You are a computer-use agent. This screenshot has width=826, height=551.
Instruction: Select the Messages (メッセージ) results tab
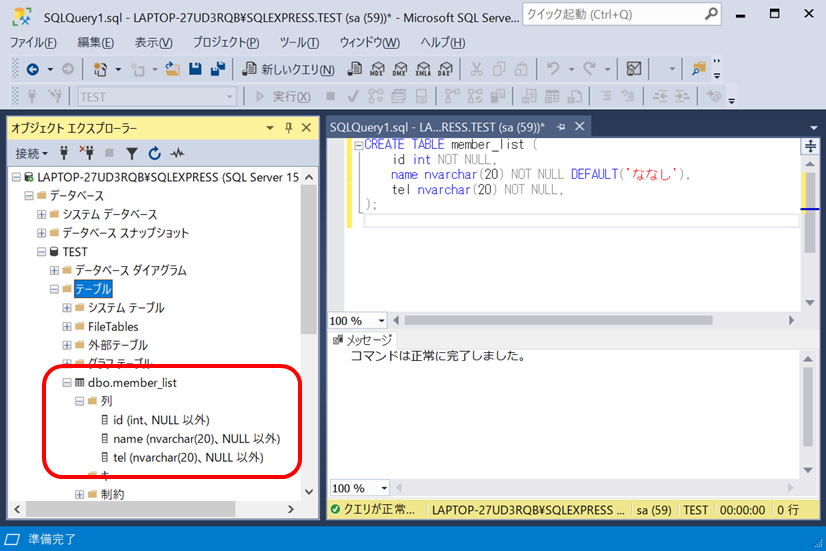click(363, 340)
